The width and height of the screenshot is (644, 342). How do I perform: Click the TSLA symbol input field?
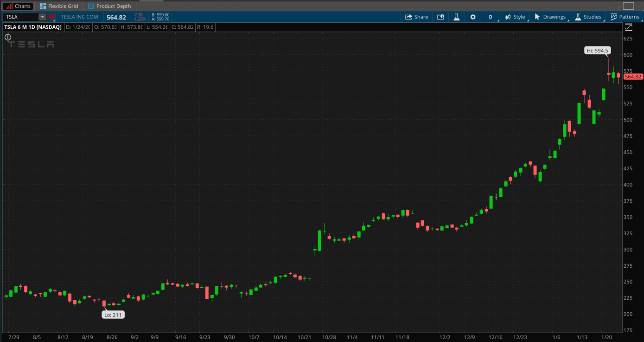coord(20,17)
